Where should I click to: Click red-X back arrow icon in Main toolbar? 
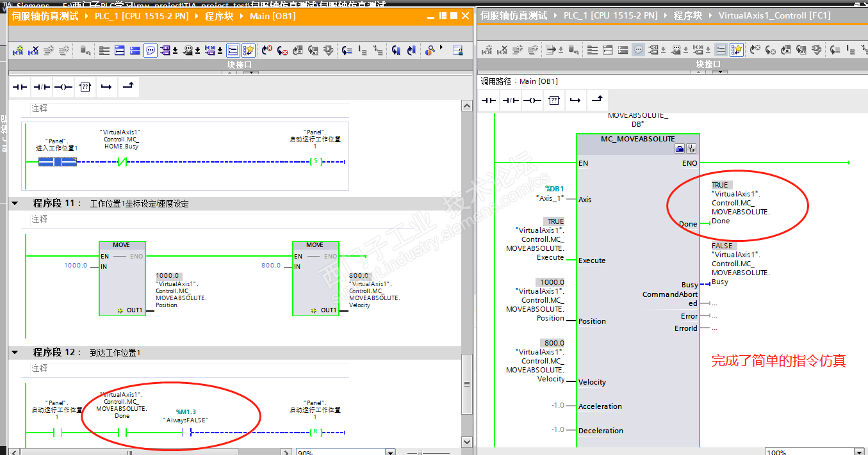(282, 50)
